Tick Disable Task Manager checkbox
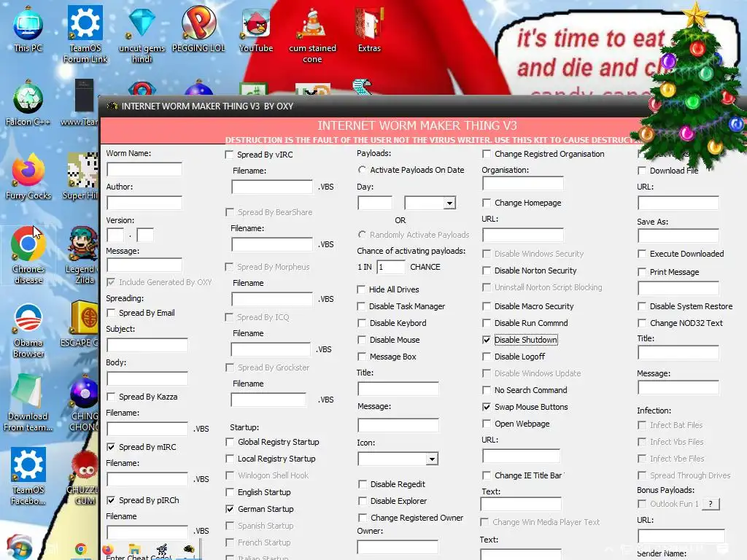 pyautogui.click(x=361, y=306)
